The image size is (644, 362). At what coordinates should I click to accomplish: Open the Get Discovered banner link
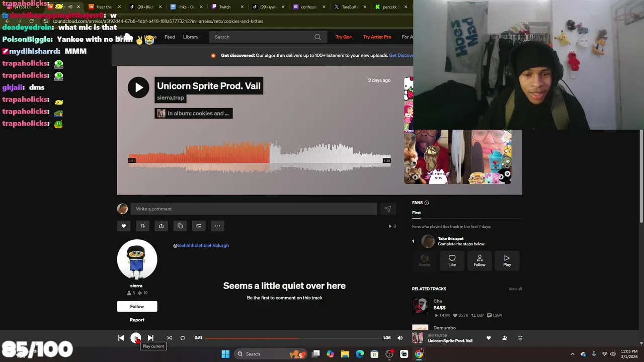(x=401, y=55)
